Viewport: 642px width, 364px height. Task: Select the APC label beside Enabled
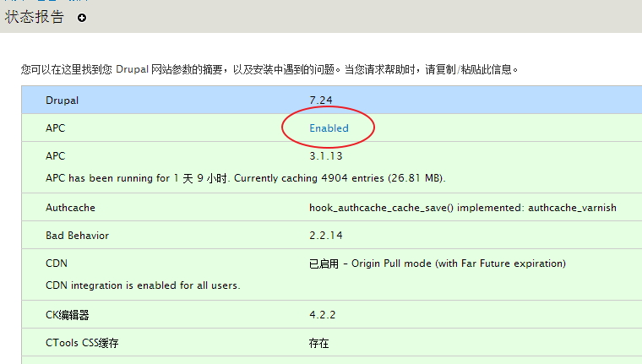click(55, 128)
